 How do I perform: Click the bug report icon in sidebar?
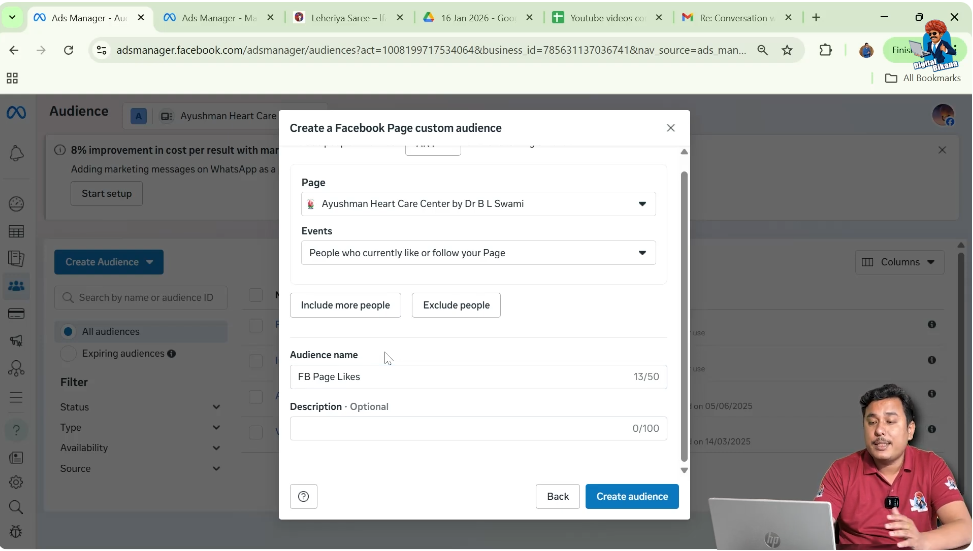click(16, 532)
